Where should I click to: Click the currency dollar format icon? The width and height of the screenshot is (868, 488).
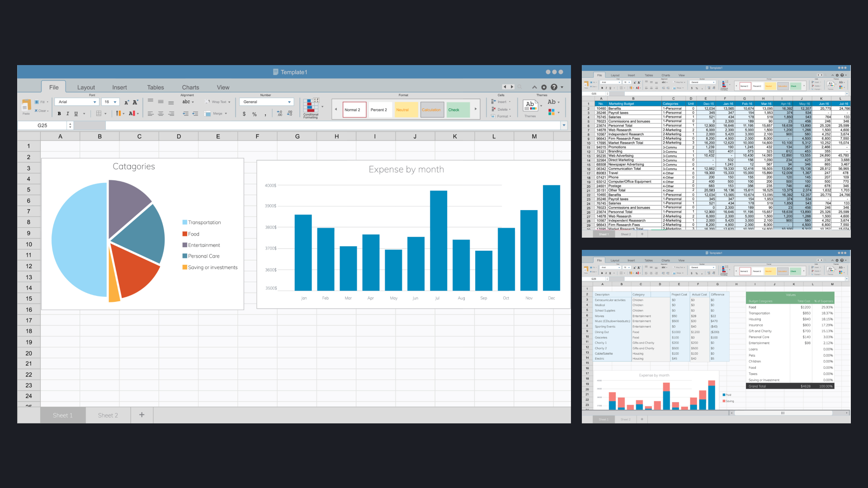click(x=244, y=114)
